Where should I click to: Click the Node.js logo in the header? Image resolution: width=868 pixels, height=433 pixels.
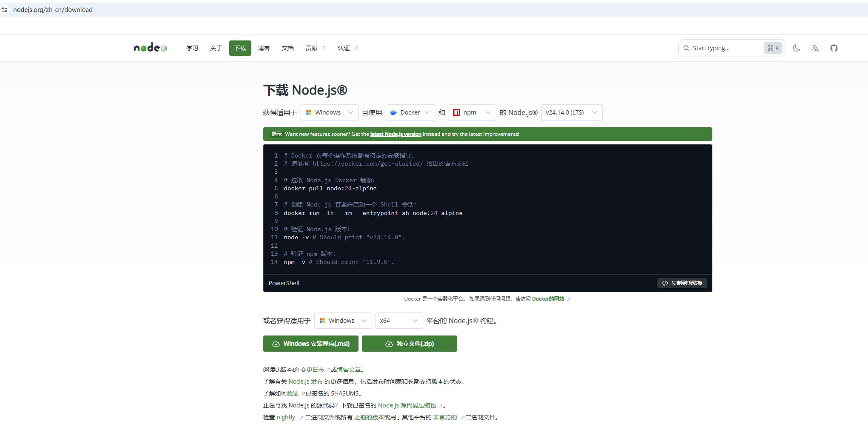coord(151,48)
